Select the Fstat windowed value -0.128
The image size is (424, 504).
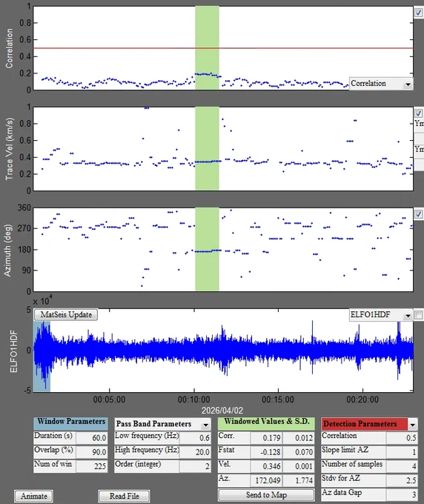(x=266, y=452)
